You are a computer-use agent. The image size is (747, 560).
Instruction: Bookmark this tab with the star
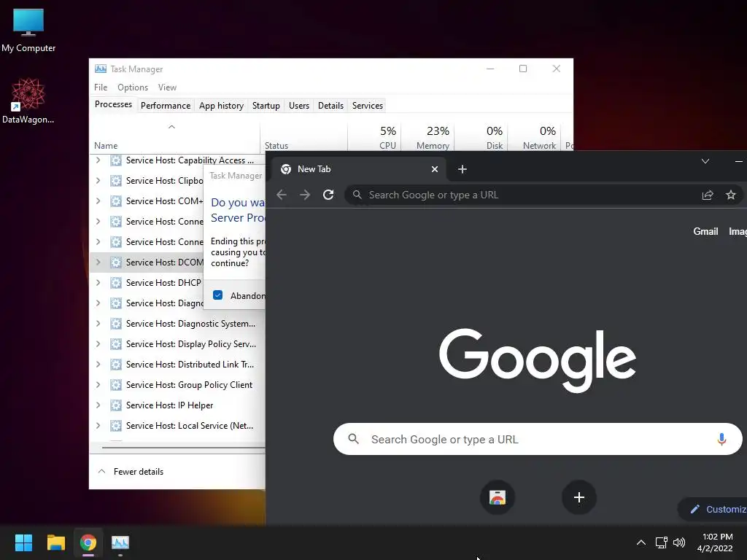point(731,195)
